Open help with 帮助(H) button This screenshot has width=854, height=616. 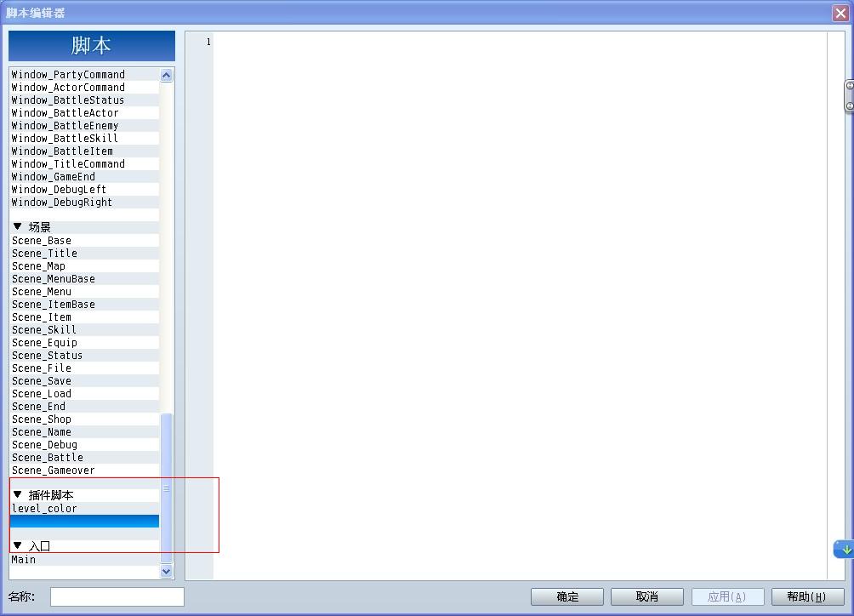807,596
